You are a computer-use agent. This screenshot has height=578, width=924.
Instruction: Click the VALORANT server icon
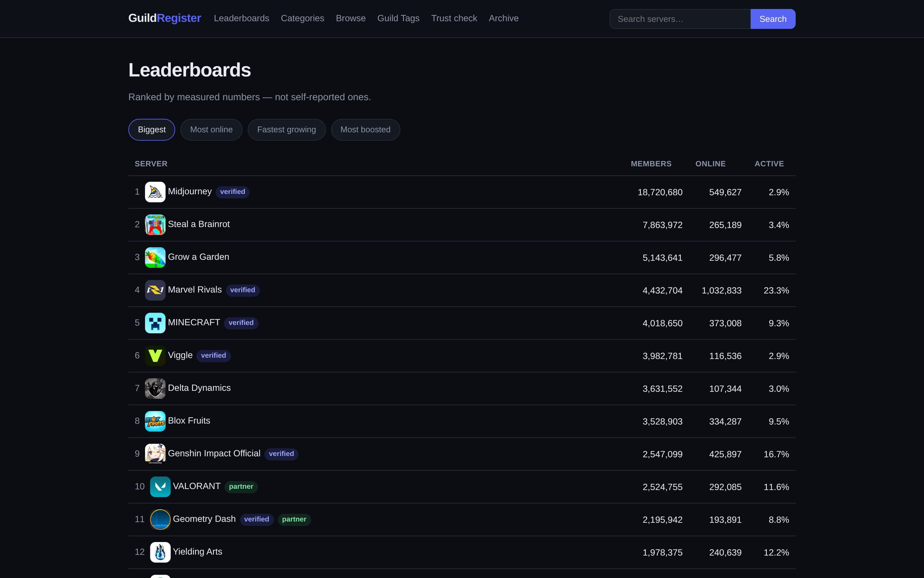click(x=160, y=486)
